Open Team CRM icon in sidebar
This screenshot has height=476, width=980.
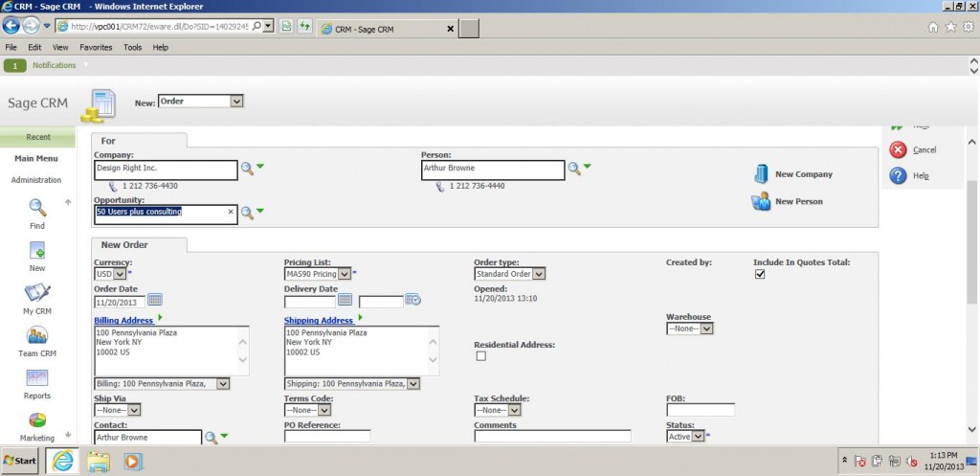coord(37,335)
